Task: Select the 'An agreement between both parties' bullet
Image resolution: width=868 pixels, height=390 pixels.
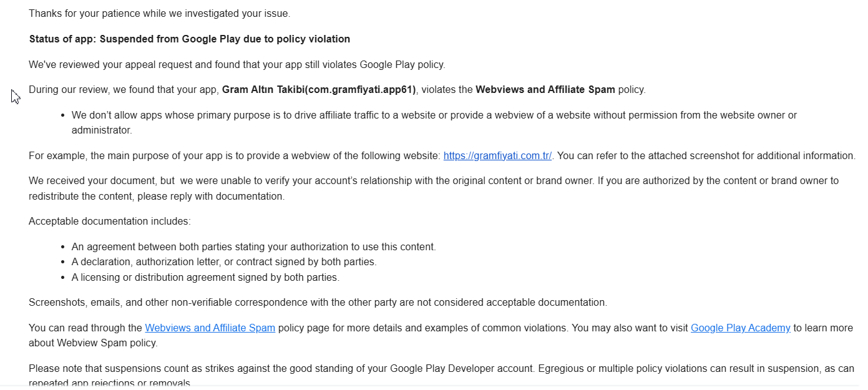Action: click(253, 246)
